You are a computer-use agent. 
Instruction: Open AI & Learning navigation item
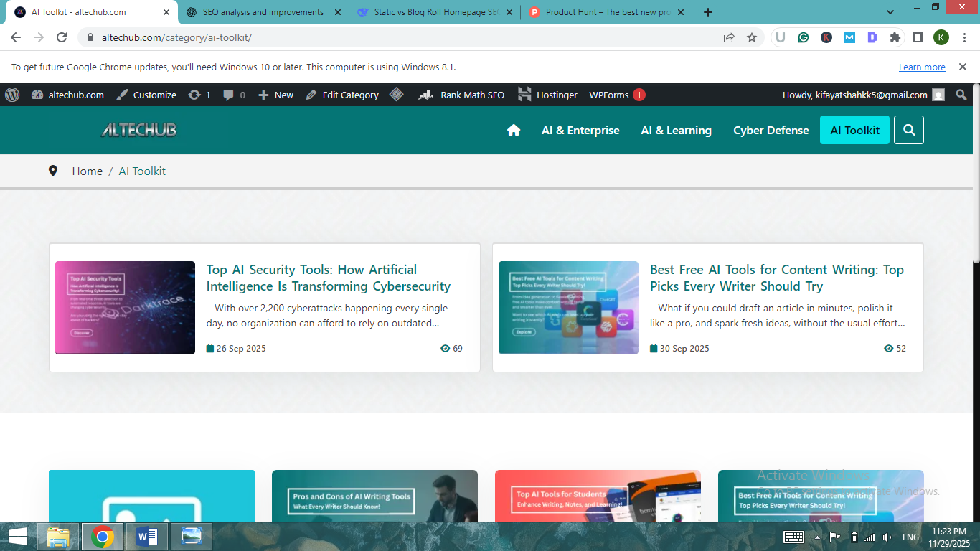click(677, 130)
